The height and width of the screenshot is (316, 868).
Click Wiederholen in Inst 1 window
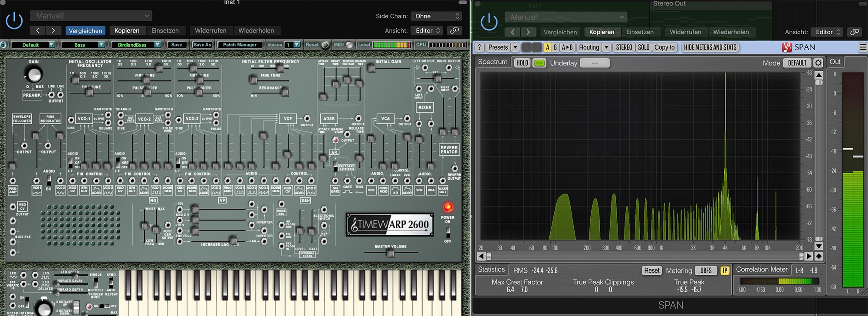pyautogui.click(x=256, y=30)
